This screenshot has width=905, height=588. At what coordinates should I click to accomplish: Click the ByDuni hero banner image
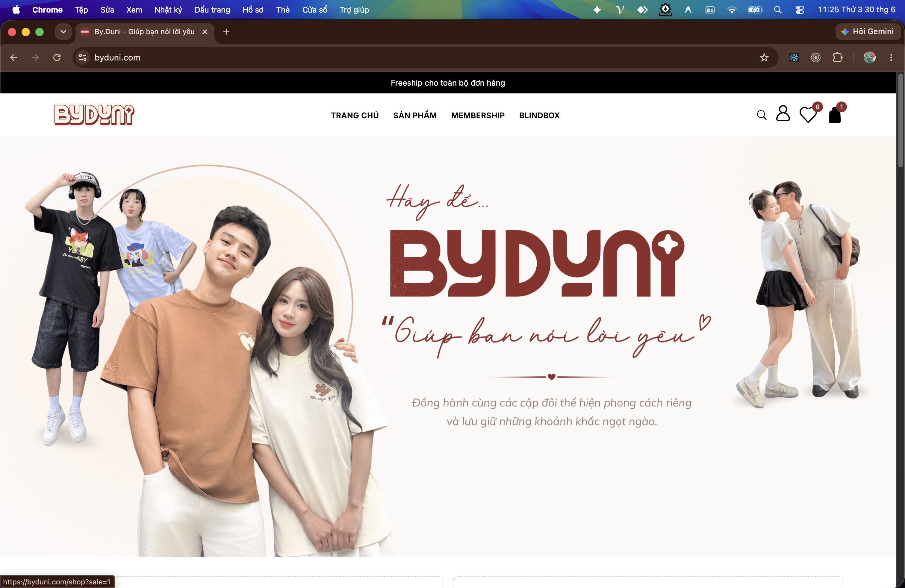tap(448, 347)
